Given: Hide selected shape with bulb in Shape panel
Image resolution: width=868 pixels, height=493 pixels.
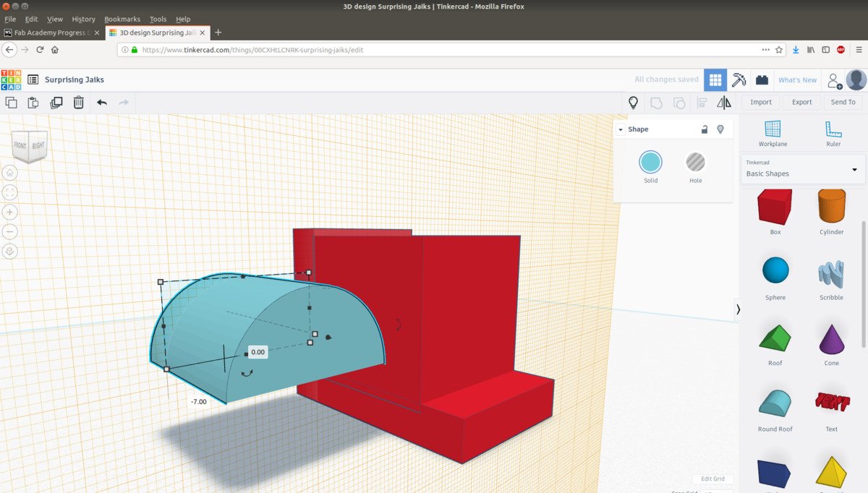Looking at the screenshot, I should (720, 129).
